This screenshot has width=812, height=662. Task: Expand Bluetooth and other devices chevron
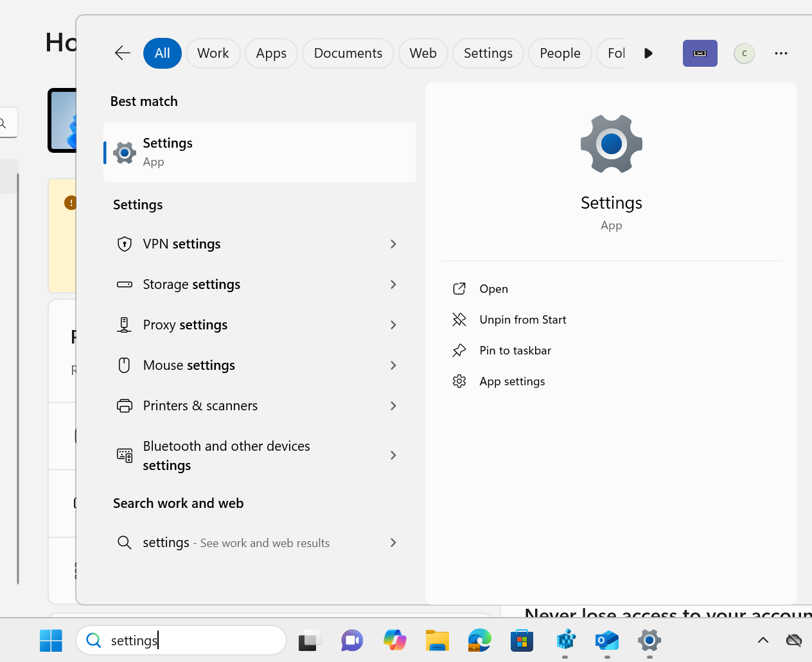coord(393,455)
